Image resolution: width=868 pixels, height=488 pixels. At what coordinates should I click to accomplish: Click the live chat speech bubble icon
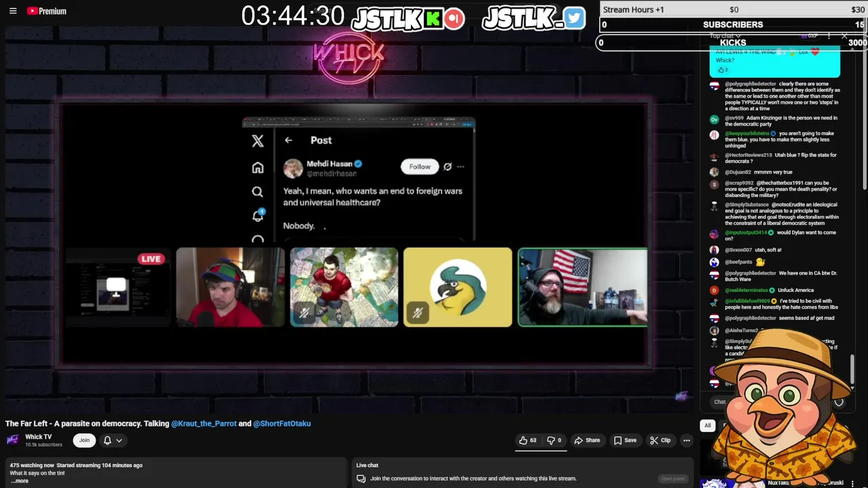(x=361, y=479)
